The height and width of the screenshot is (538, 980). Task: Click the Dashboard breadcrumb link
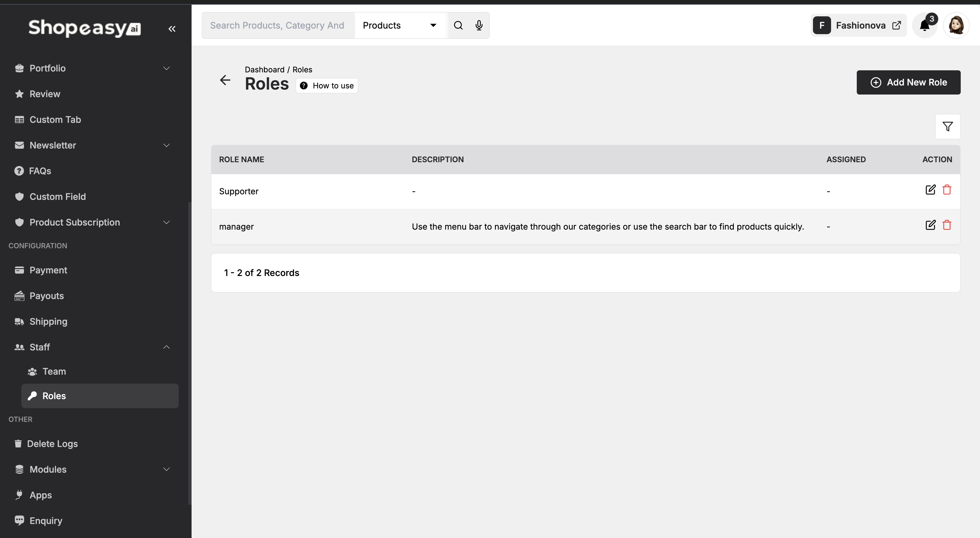point(264,69)
